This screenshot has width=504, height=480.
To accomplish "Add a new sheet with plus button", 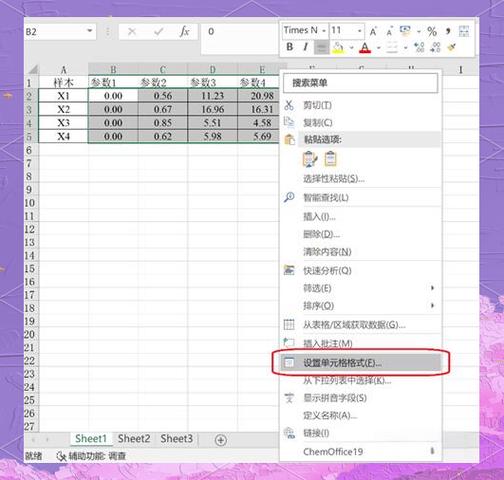I will (221, 440).
